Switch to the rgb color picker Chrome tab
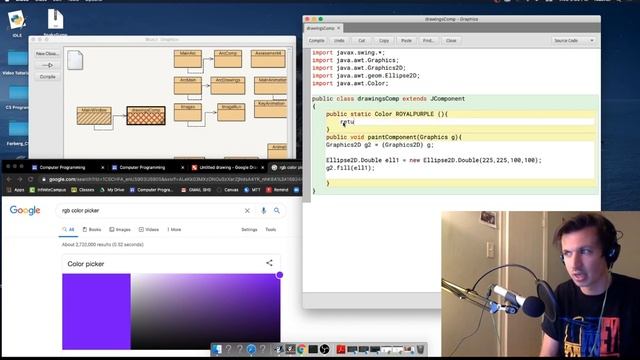 pyautogui.click(x=287, y=167)
